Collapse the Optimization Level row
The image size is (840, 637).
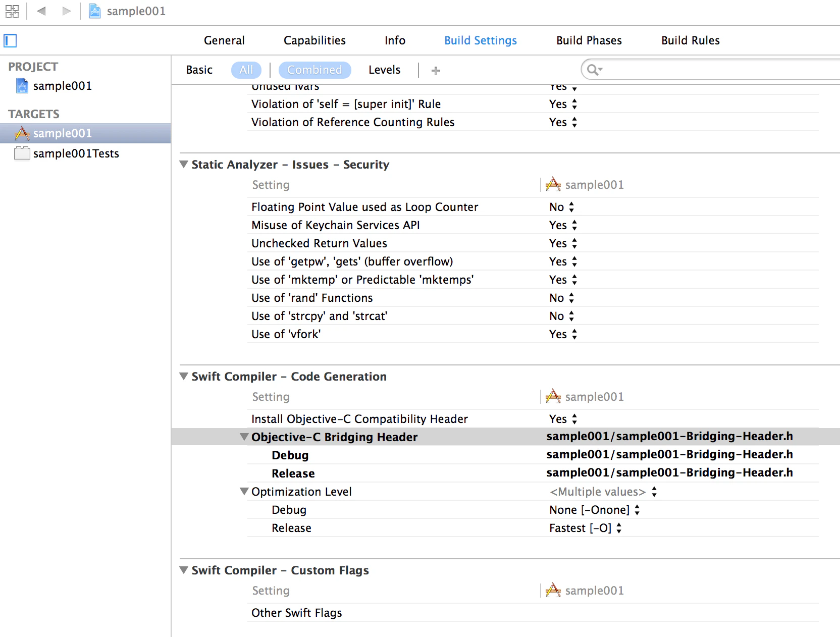[x=244, y=492]
